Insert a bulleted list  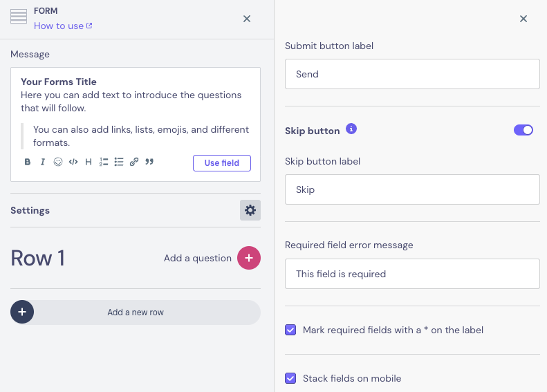pos(119,162)
